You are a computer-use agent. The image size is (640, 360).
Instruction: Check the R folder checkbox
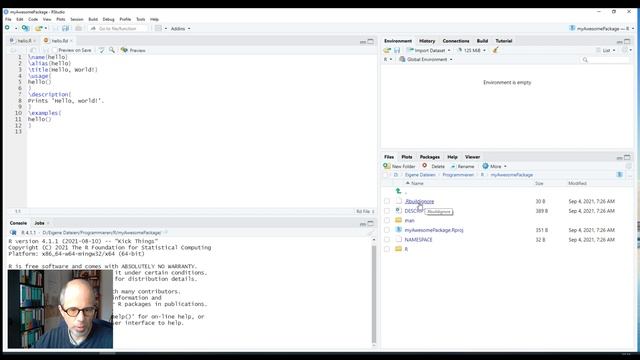pos(387,249)
